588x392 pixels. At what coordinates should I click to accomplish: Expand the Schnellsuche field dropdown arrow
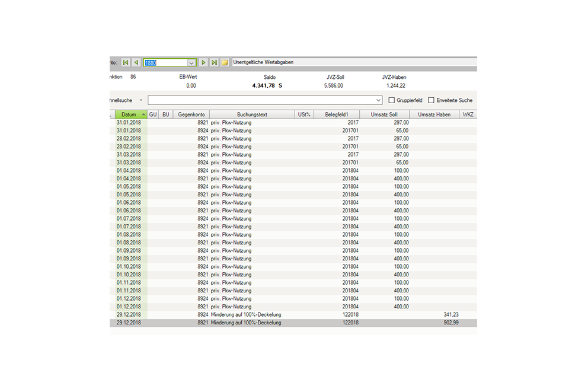pos(378,100)
